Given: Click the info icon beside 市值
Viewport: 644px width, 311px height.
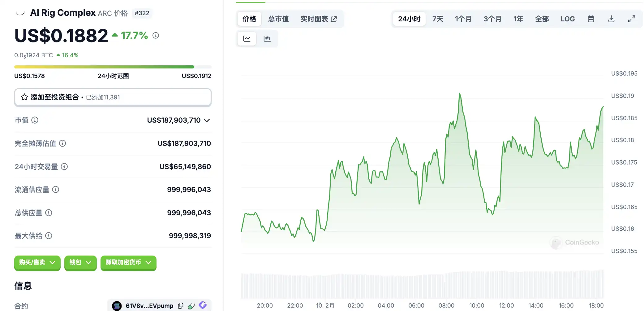Looking at the screenshot, I should [35, 120].
